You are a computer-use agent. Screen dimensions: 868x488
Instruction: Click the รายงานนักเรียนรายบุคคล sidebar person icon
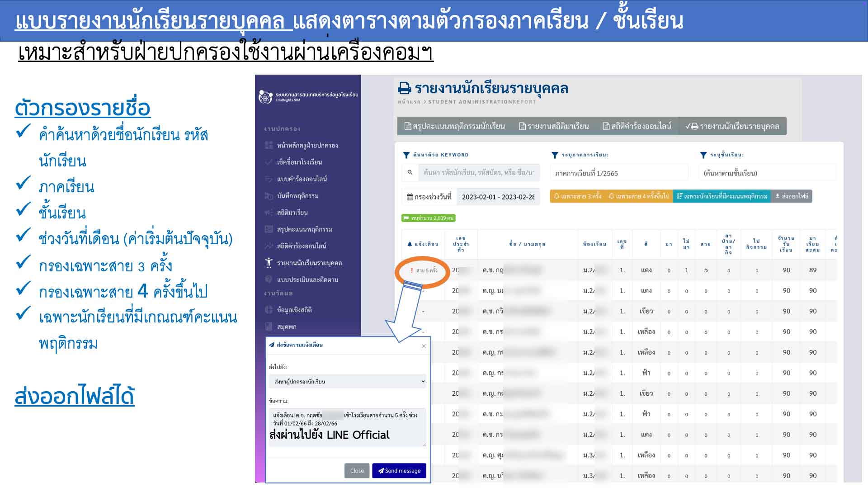point(269,263)
